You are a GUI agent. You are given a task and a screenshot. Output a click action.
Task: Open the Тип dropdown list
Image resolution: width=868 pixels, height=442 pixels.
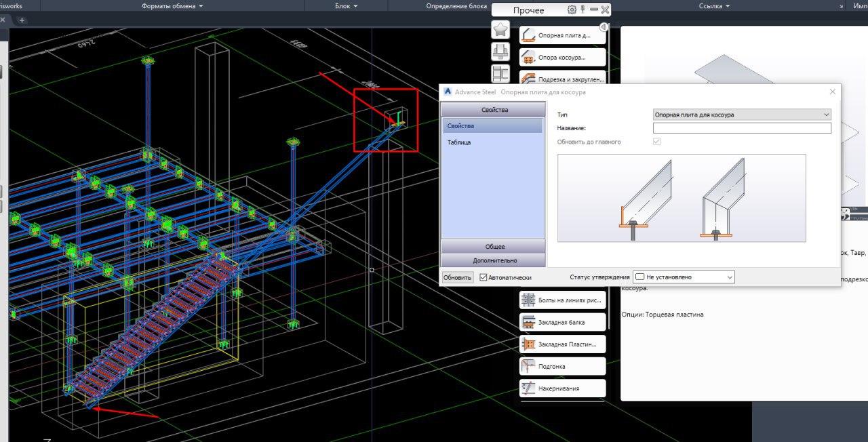coord(741,115)
